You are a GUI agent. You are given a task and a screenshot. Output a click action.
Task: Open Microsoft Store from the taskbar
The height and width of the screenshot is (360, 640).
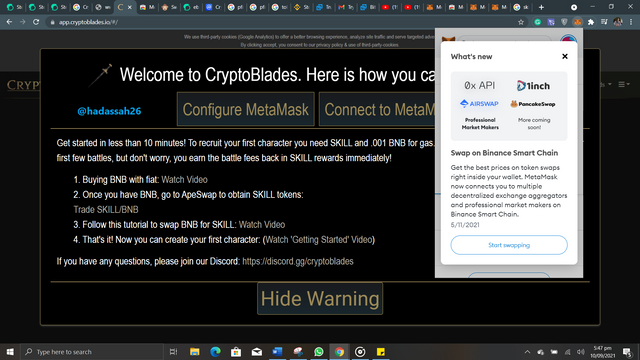point(236,351)
